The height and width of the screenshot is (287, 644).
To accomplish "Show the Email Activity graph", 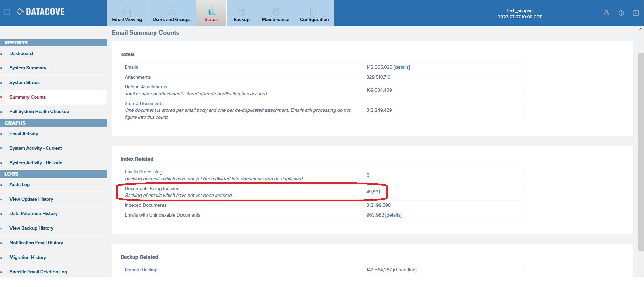I will pos(24,134).
